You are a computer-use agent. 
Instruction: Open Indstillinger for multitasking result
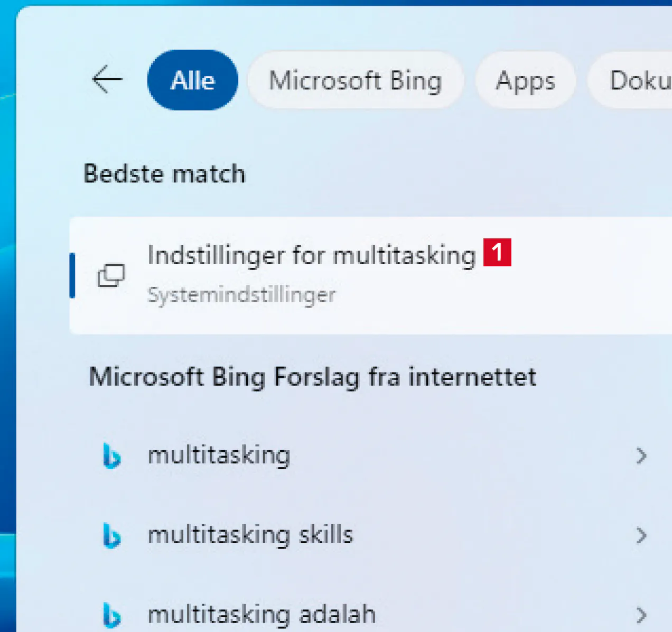[x=312, y=255]
